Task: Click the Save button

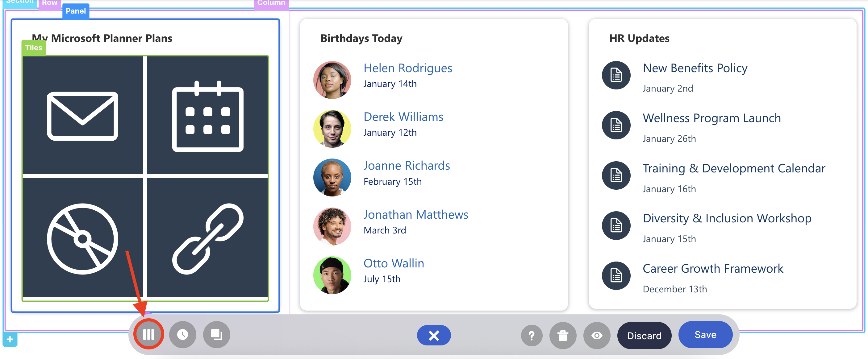Action: [x=705, y=334]
